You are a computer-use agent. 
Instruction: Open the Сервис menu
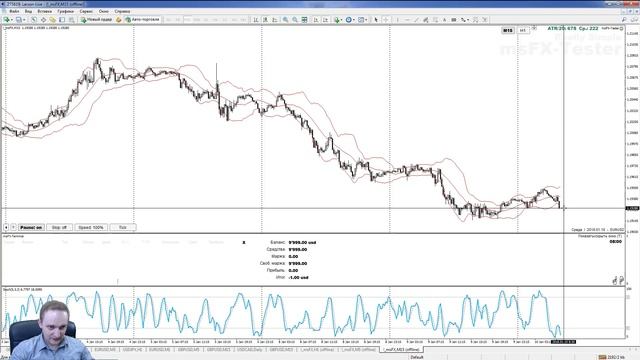86,11
